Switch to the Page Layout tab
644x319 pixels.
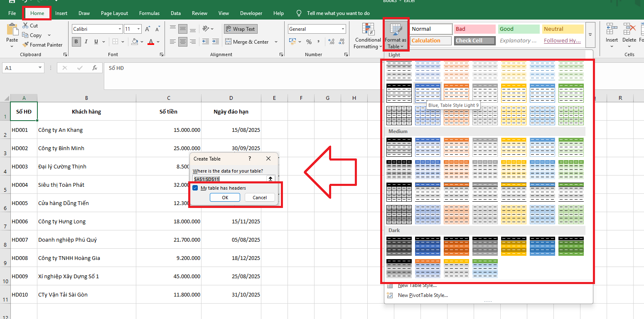[x=114, y=13]
